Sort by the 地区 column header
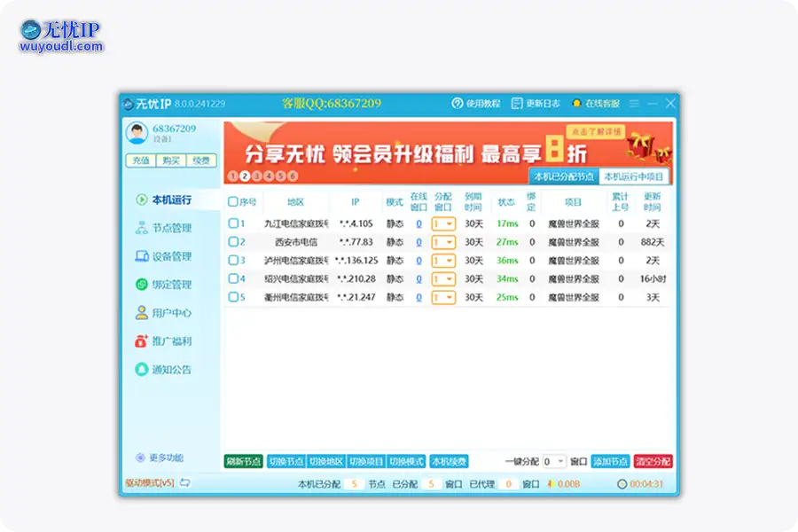 (295, 202)
